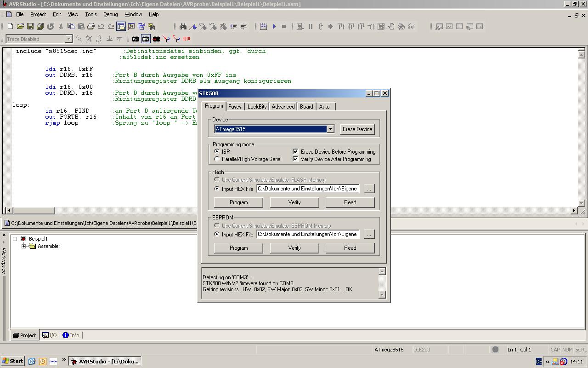This screenshot has height=368, width=588.
Task: Collapse the Beispiel1 project tree node
Action: point(15,239)
